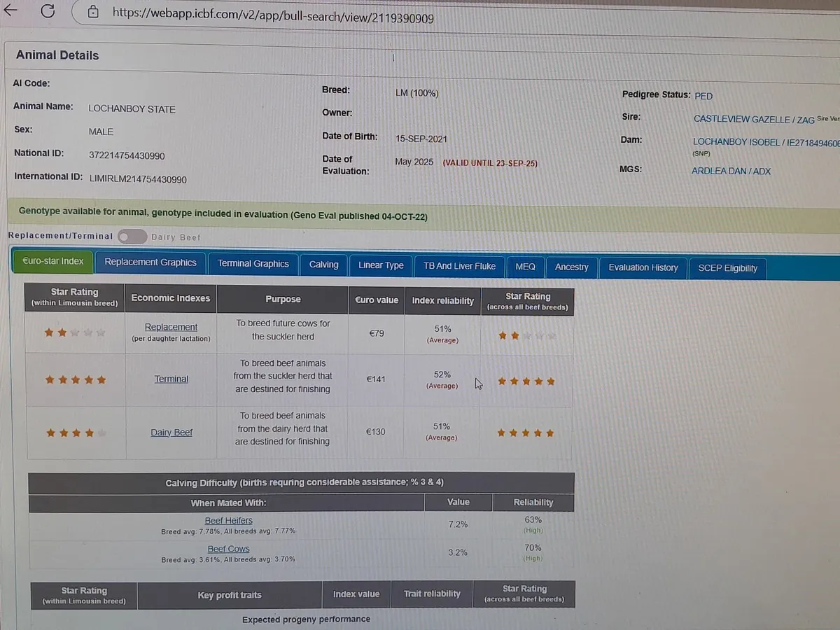Image resolution: width=840 pixels, height=630 pixels.
Task: Click the VALID UNTIL 23-SEP-25 notice
Action: point(490,163)
